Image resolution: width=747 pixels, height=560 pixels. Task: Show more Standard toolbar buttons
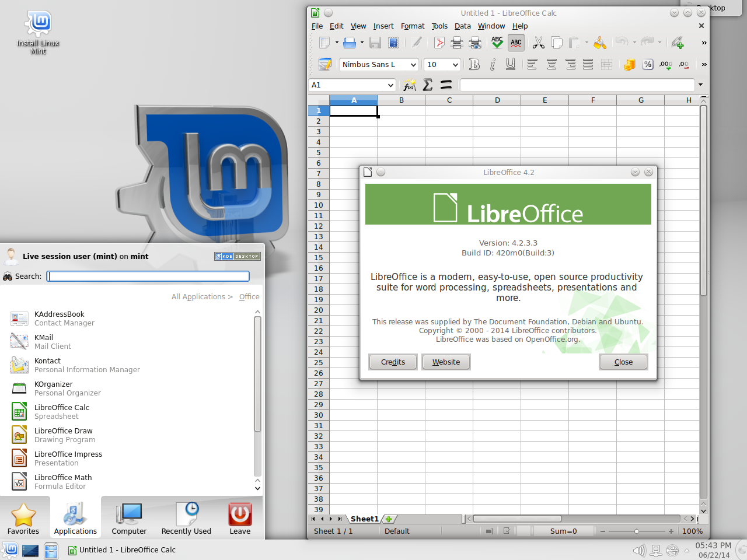[x=704, y=43]
